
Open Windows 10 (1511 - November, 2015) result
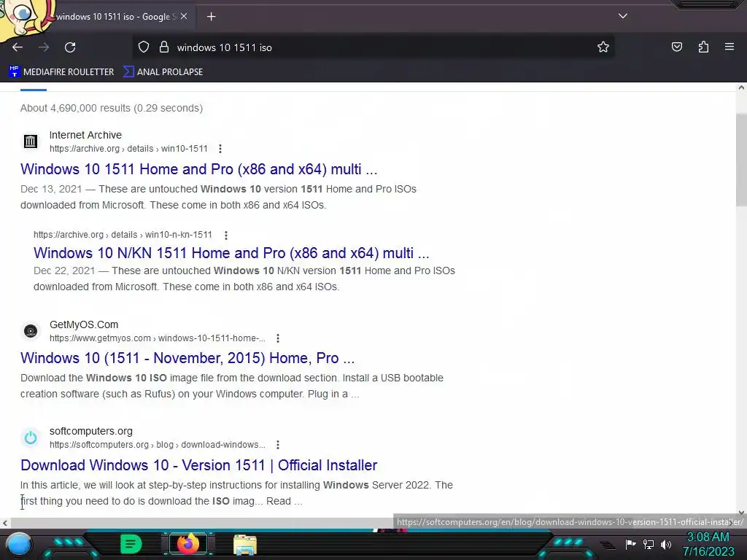(187, 358)
